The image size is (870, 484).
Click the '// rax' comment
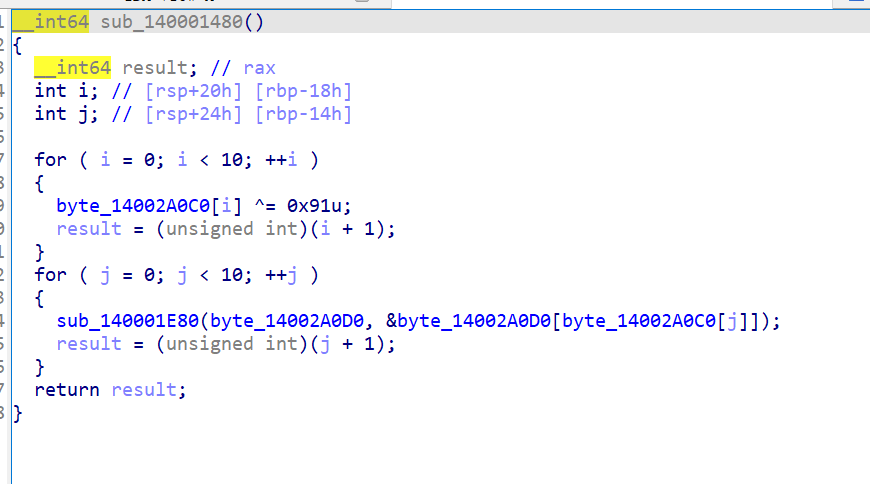(245, 68)
